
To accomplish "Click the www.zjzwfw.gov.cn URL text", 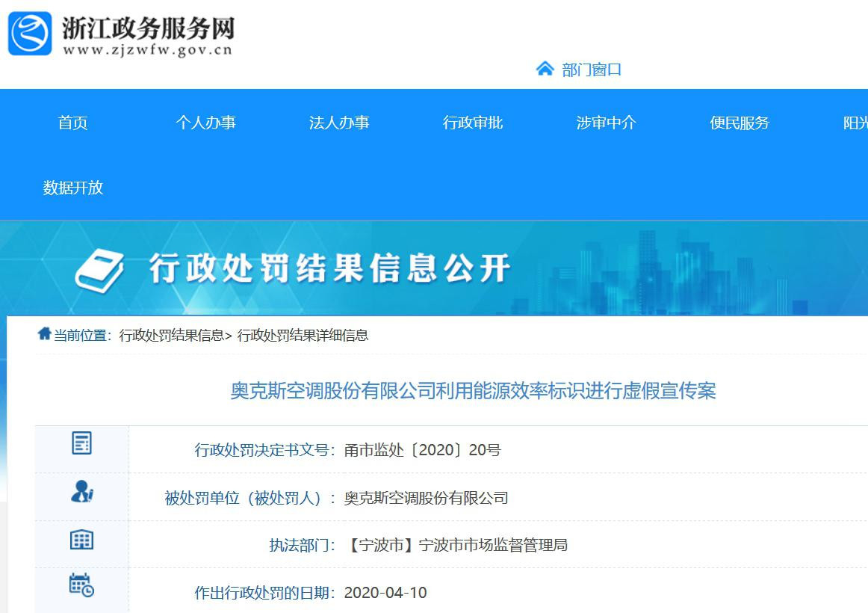I will (x=148, y=50).
